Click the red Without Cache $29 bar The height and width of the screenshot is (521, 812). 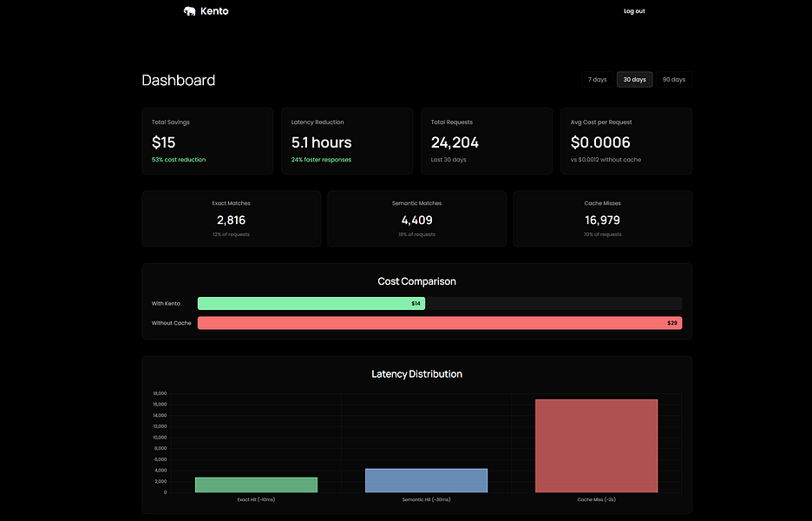(x=440, y=323)
